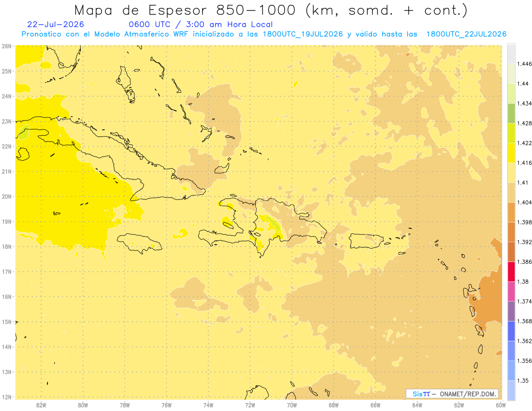Click the 26N latitude axis label
Viewport: 532px width, 411px height.
6,46
